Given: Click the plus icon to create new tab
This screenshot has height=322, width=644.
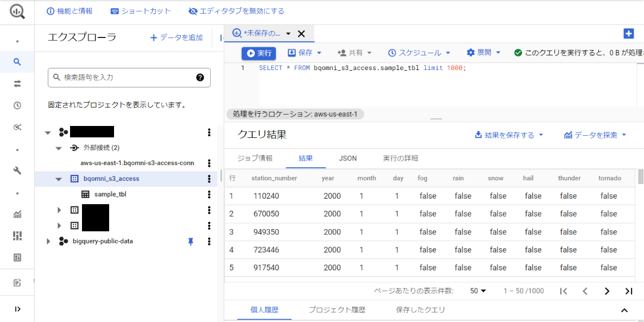Looking at the screenshot, I should [628, 34].
